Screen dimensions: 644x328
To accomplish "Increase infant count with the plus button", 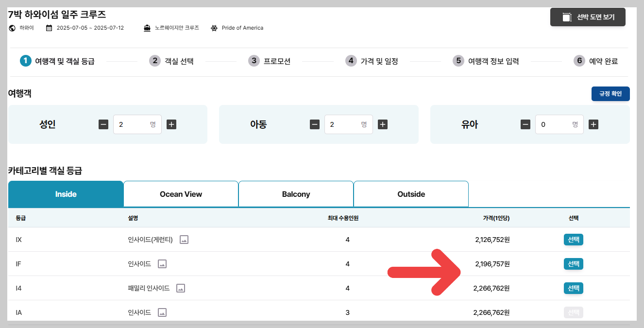I will click(x=593, y=124).
